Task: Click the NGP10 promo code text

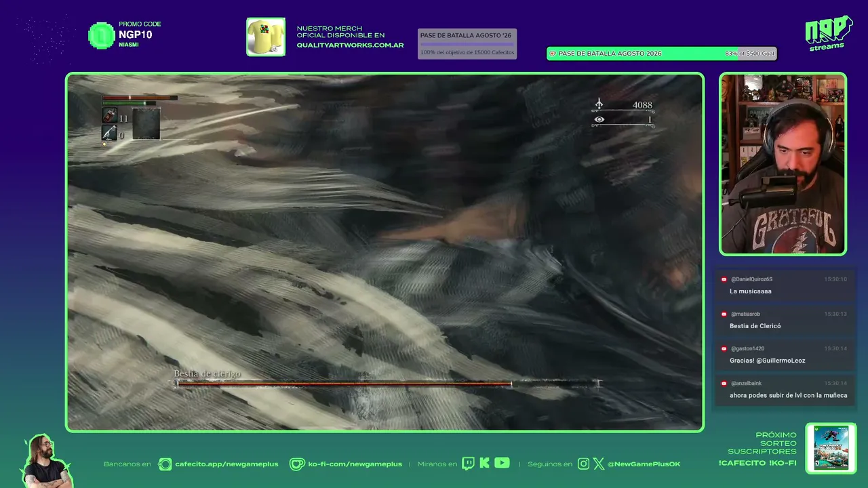Action: tap(135, 35)
